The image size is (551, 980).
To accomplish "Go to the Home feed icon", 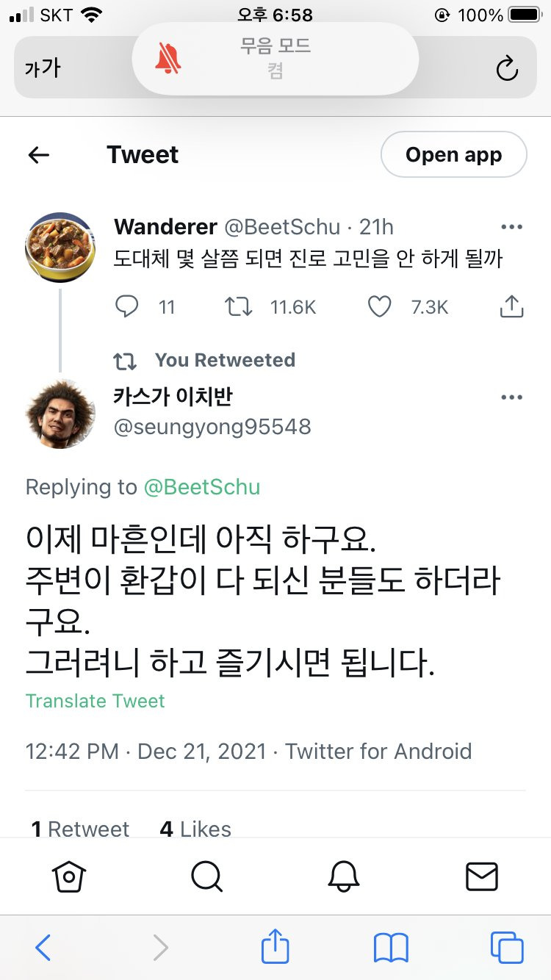I will [x=68, y=876].
